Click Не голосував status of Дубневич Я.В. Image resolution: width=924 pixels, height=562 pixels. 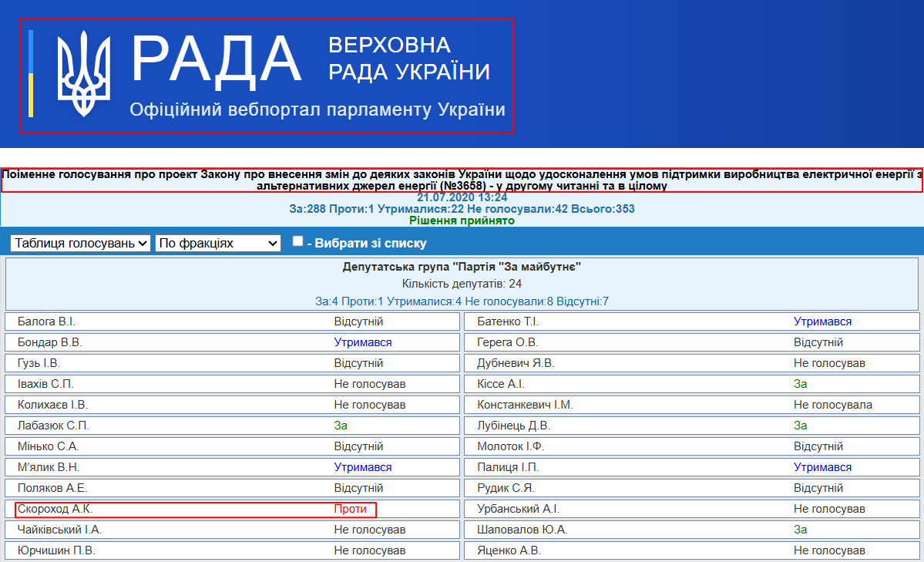click(829, 363)
